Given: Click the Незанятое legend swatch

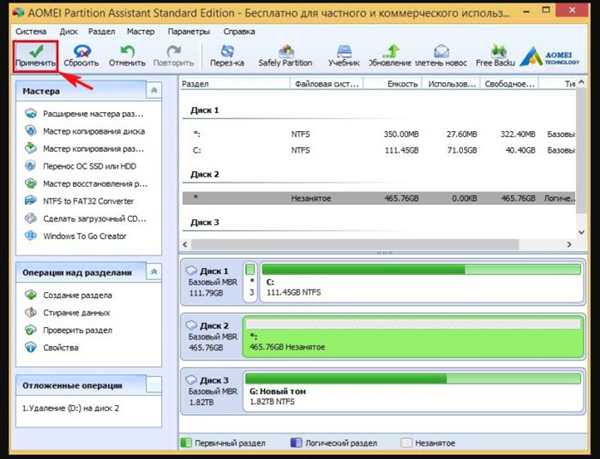Looking at the screenshot, I should [x=406, y=443].
